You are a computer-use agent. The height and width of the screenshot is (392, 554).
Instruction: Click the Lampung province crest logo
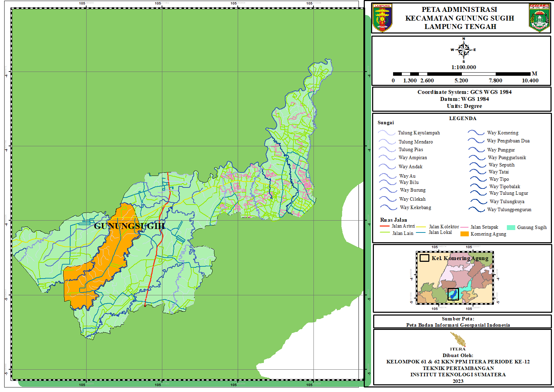[x=382, y=18]
